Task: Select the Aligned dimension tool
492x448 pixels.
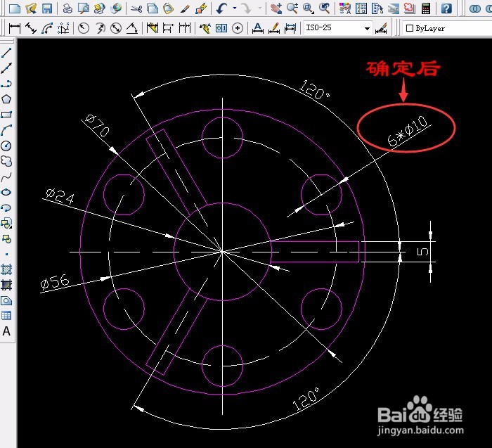Action: click(31, 28)
